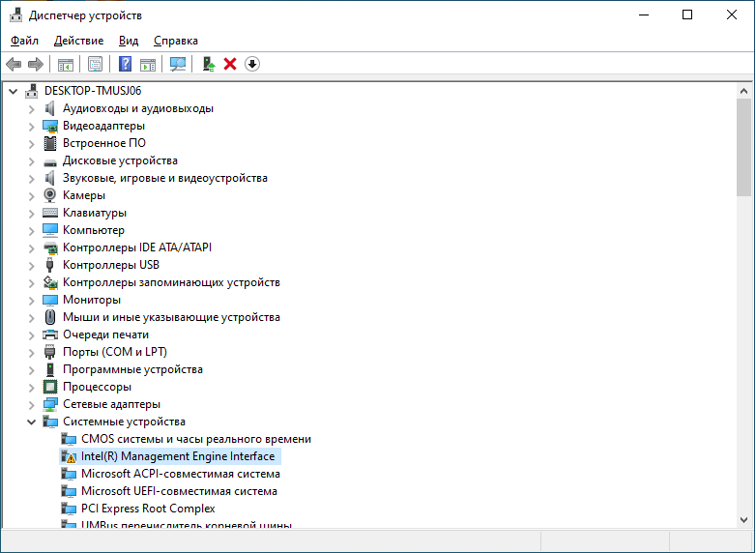Expand the Дисковые устройства category

coord(31,161)
